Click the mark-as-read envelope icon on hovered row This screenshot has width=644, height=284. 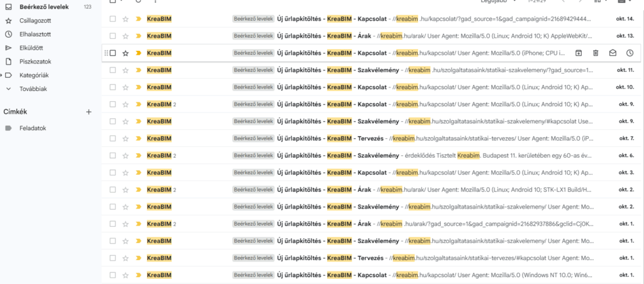pyautogui.click(x=613, y=53)
